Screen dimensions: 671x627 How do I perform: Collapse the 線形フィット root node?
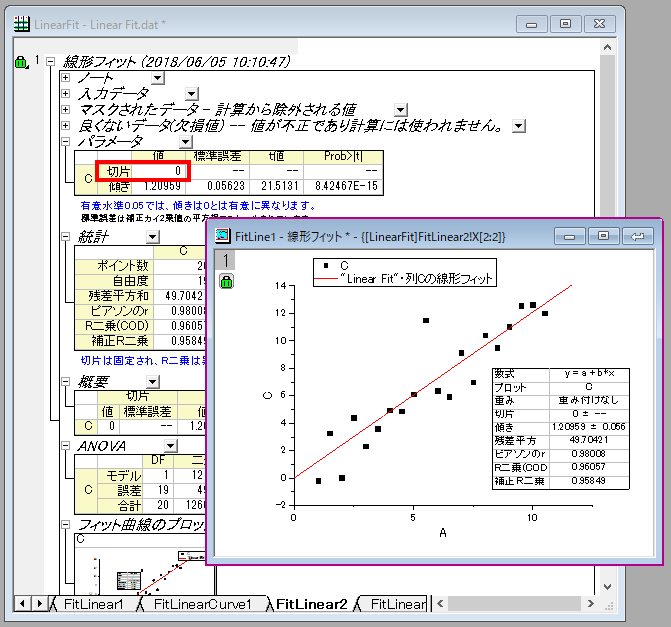(x=50, y=62)
